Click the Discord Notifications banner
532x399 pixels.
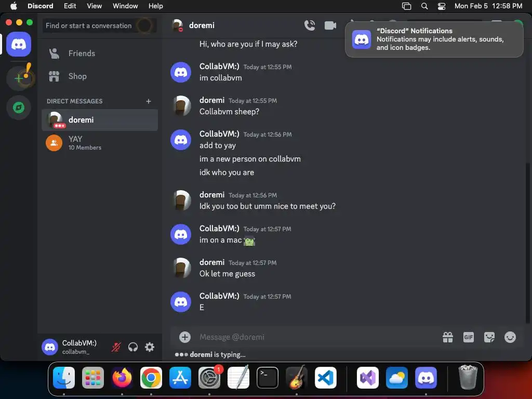(x=434, y=39)
